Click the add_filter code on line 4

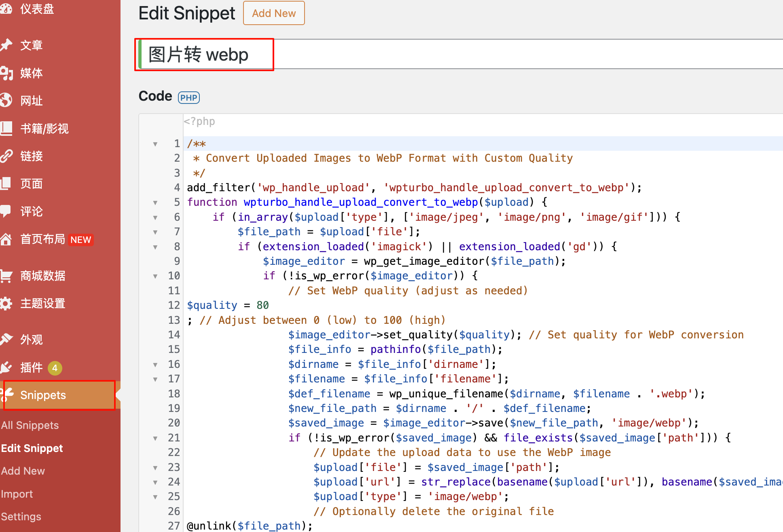414,188
